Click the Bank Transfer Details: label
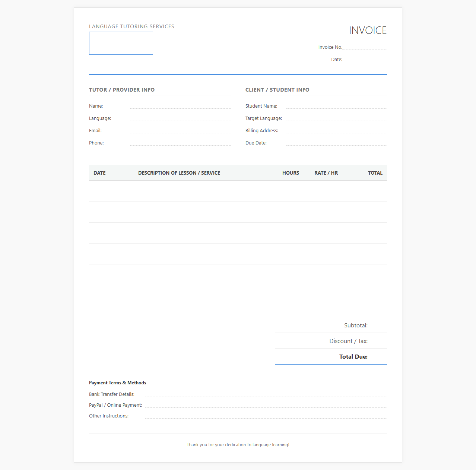The width and height of the screenshot is (476, 470). click(112, 394)
